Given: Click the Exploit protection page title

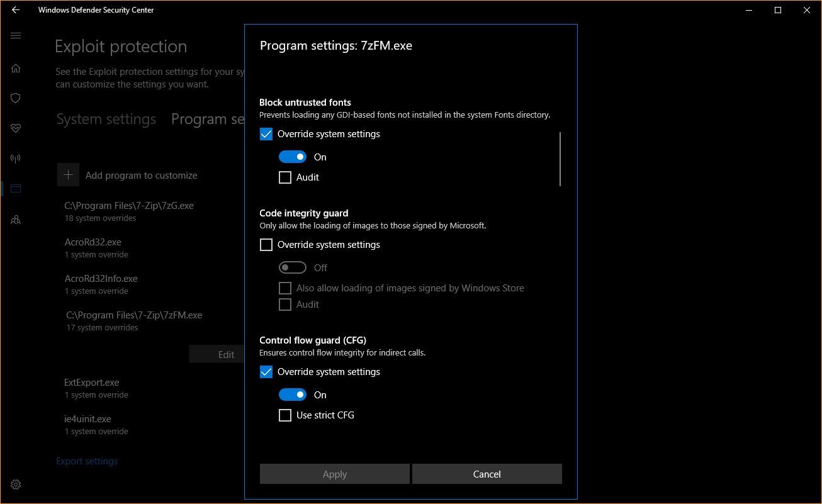Looking at the screenshot, I should 121,47.
